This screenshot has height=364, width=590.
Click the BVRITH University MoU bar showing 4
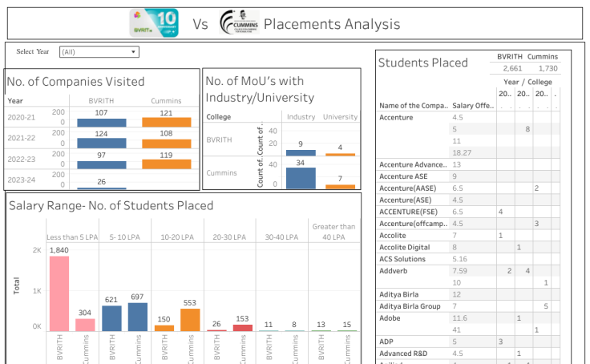pos(340,153)
